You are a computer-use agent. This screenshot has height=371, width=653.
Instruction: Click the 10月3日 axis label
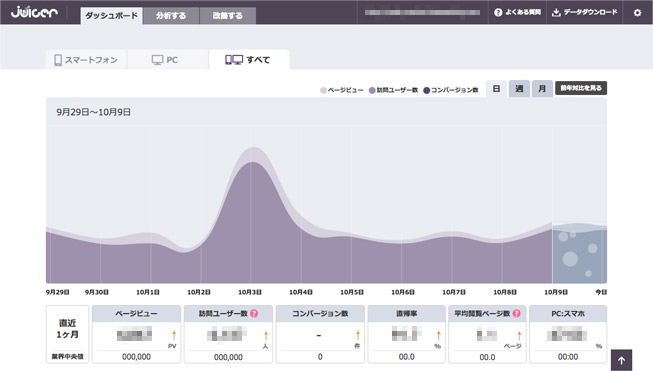pos(250,292)
